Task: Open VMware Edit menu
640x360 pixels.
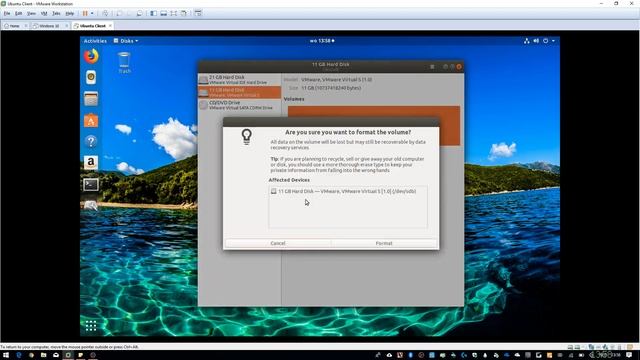Action: (19, 13)
